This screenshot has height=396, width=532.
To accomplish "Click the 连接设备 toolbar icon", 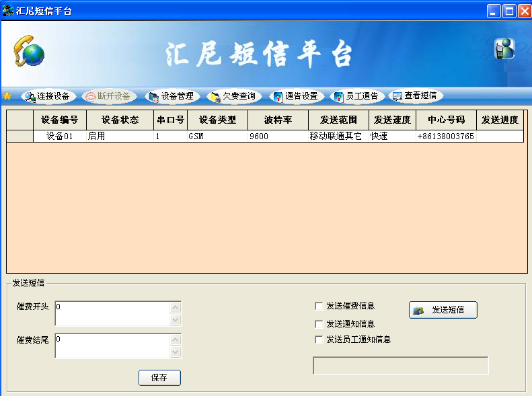I will click(x=47, y=96).
